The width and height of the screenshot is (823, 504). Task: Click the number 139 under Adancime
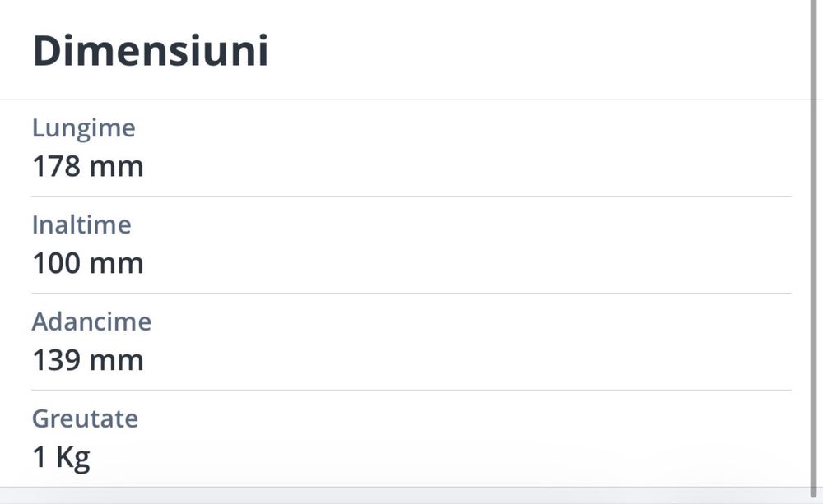click(56, 360)
